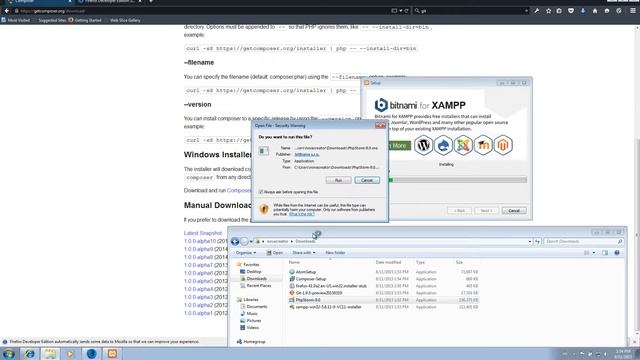Expand the Organize dropdown in Explorer

[x=246, y=253]
